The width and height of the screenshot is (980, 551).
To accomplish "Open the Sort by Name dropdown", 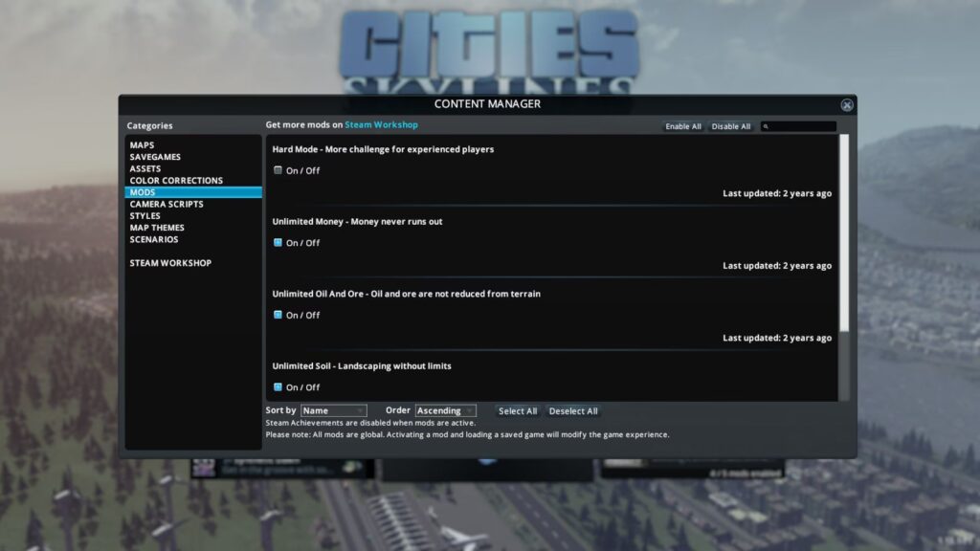I will click(x=333, y=410).
